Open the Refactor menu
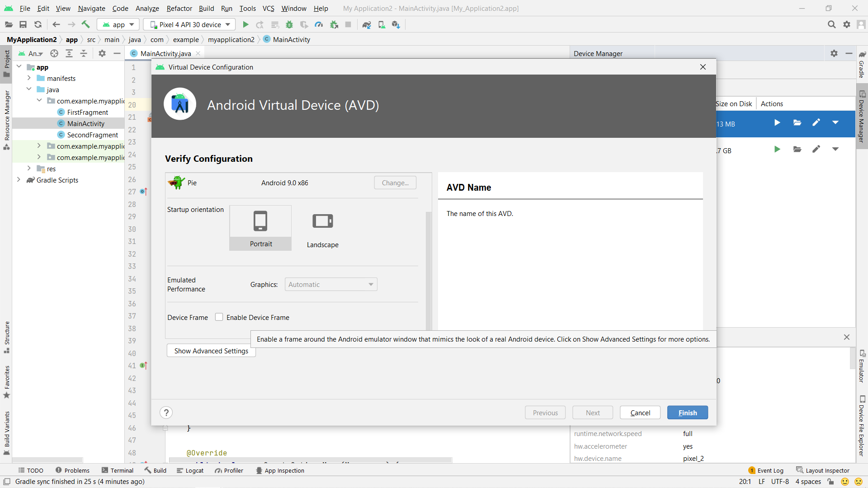Screen dimensions: 868x488 tap(179, 8)
